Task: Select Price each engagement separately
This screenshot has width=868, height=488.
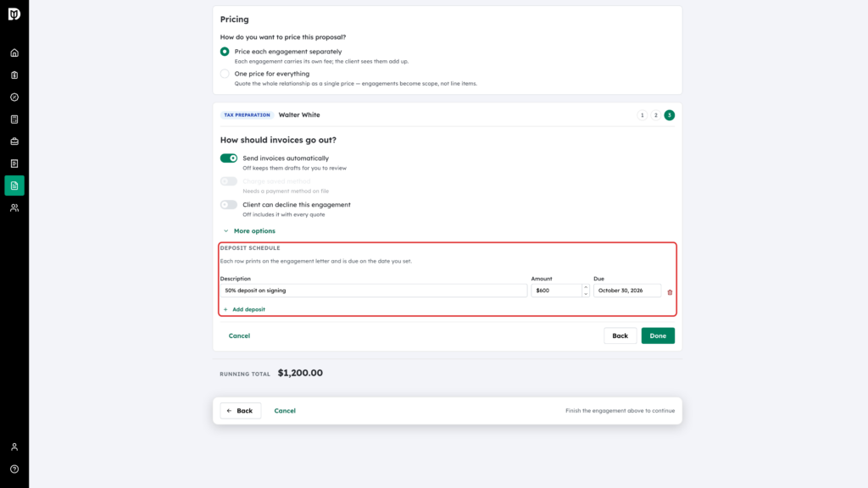Action: click(x=225, y=52)
